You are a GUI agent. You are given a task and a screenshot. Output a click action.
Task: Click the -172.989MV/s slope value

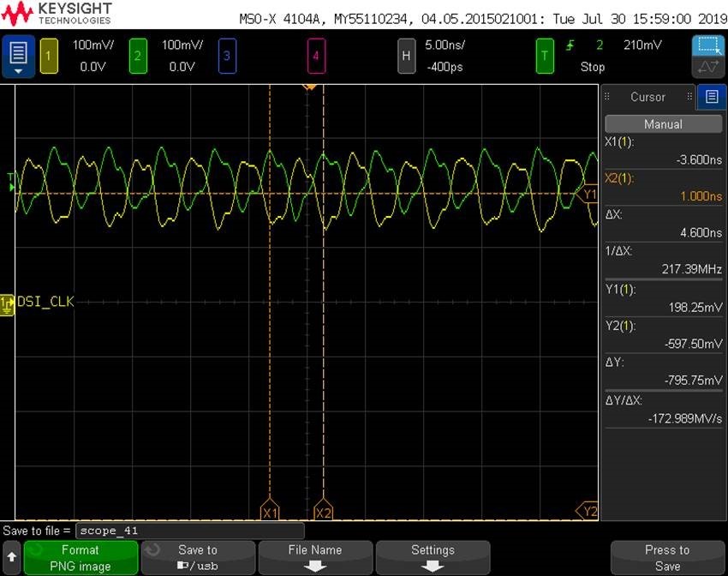click(685, 418)
